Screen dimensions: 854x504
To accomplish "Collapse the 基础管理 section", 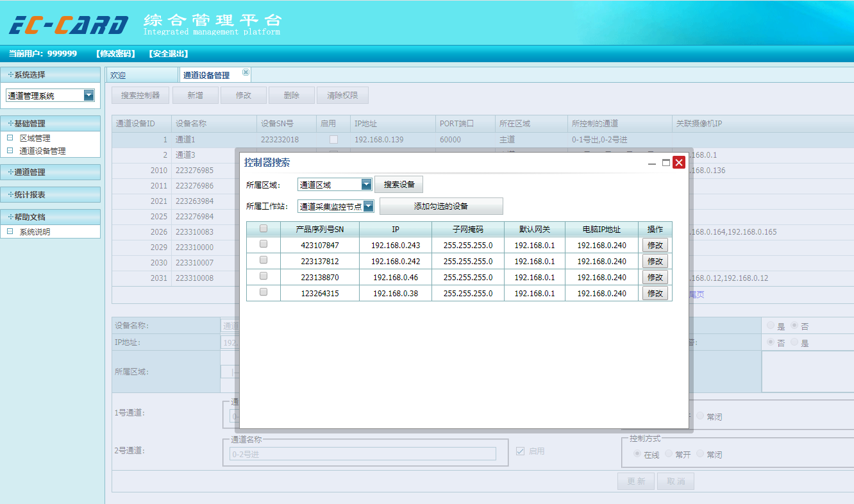I will [50, 123].
